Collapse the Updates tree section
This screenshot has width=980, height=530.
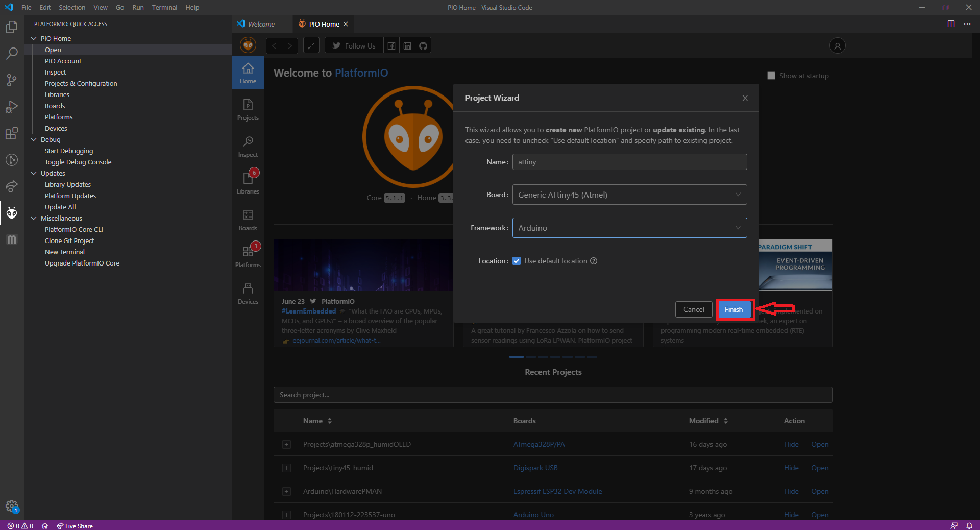(x=34, y=173)
